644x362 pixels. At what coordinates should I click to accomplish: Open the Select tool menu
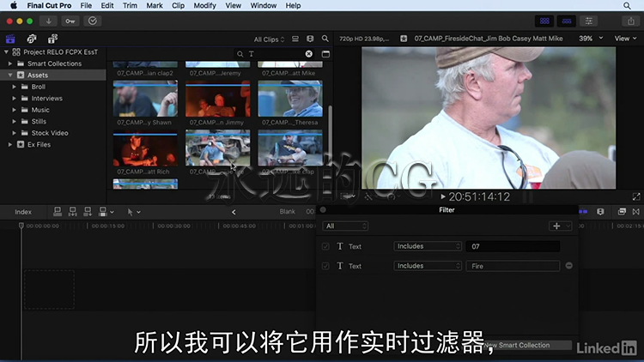(x=133, y=212)
